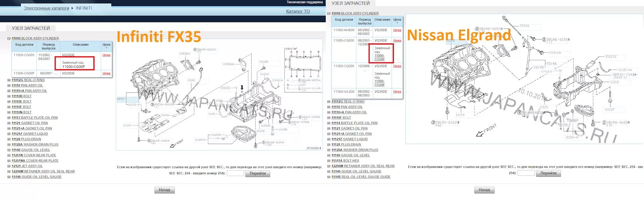
Task: Expand the 11110E BOLT node
Action: click(9, 102)
